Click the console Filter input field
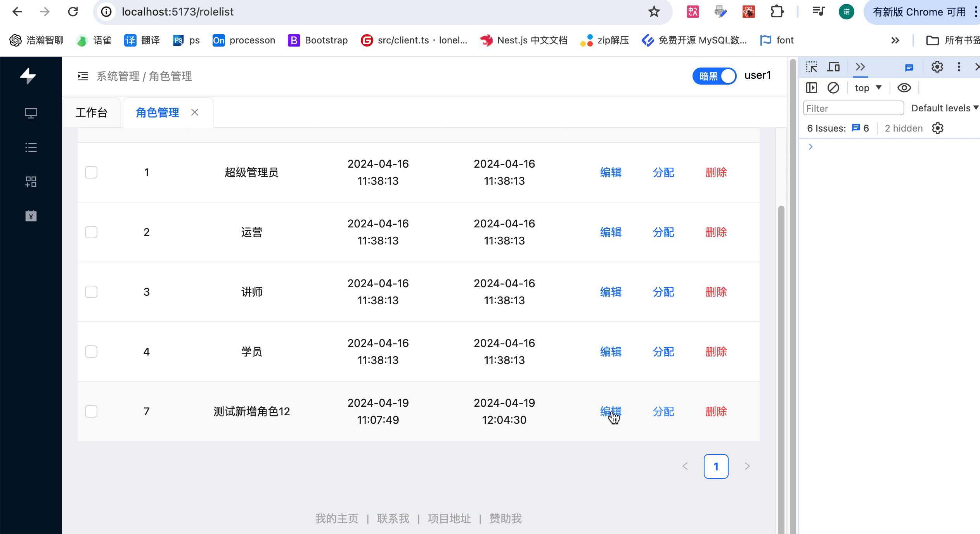Image resolution: width=980 pixels, height=534 pixels. pos(853,108)
